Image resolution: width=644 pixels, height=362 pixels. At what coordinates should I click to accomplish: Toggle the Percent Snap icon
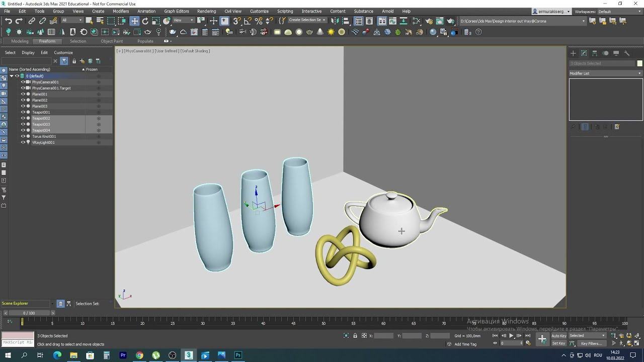coord(258,21)
